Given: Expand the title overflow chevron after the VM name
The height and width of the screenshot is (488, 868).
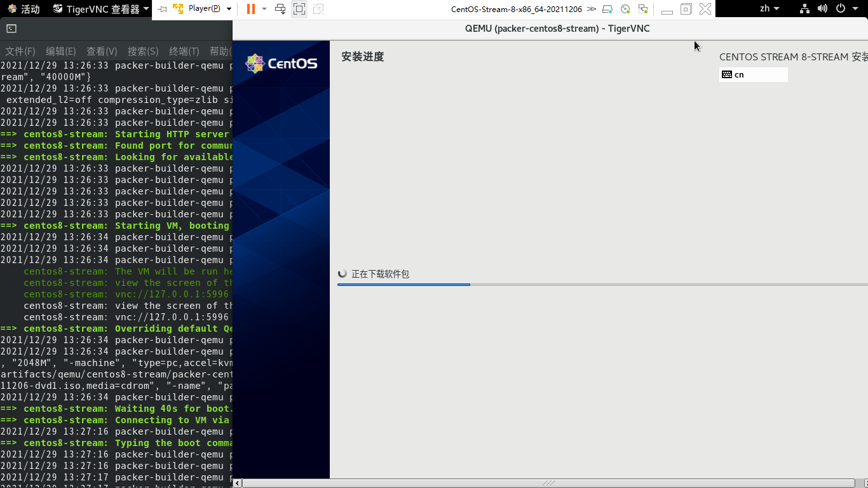Looking at the screenshot, I should click(592, 9).
